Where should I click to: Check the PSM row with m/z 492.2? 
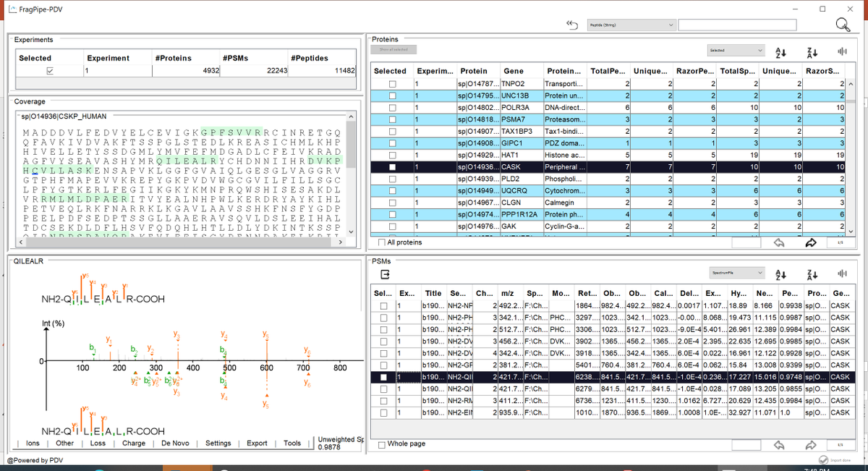pyautogui.click(x=383, y=306)
